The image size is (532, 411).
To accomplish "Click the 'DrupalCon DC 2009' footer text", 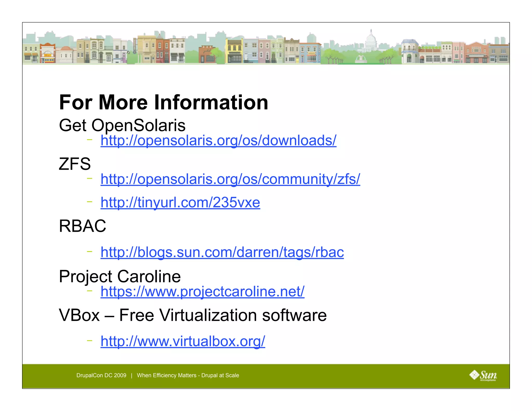I will click(101, 375).
